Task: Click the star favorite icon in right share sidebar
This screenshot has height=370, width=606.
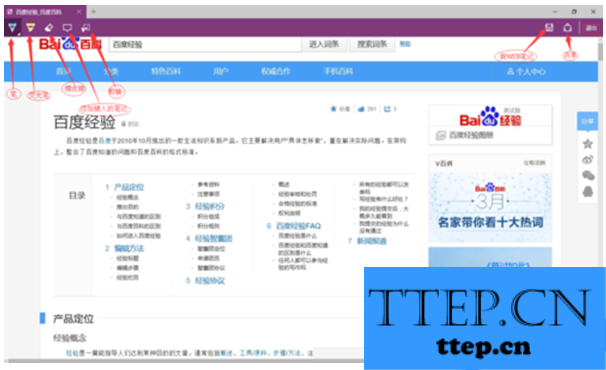Action: click(x=587, y=144)
